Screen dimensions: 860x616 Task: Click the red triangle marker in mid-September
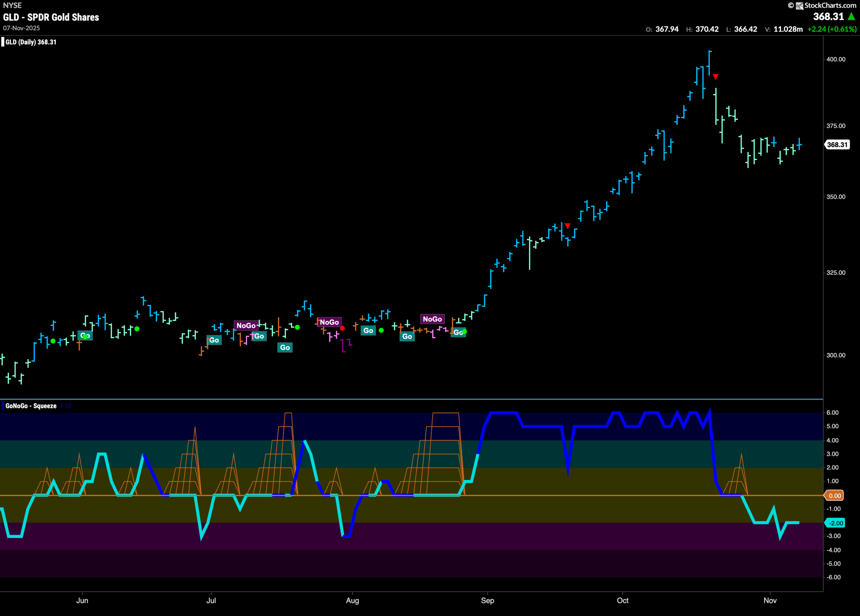coord(567,226)
